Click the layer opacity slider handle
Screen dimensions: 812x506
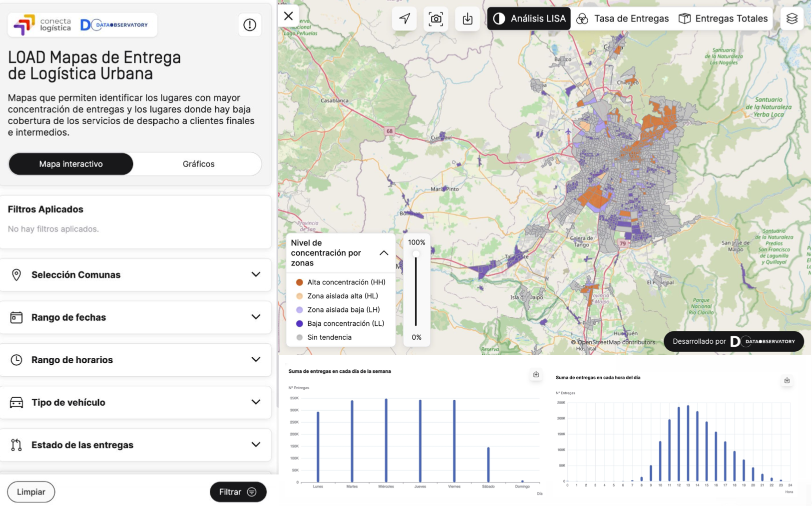point(416,254)
